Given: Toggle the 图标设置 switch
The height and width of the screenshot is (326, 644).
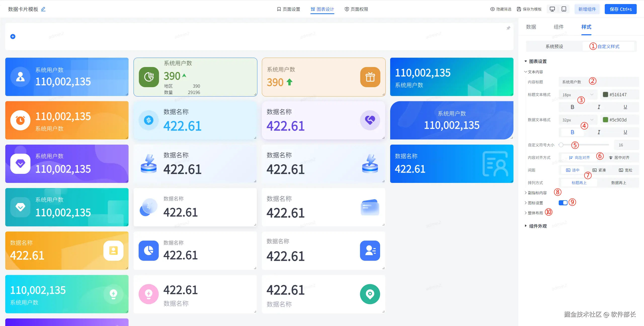Looking at the screenshot, I should click(563, 203).
